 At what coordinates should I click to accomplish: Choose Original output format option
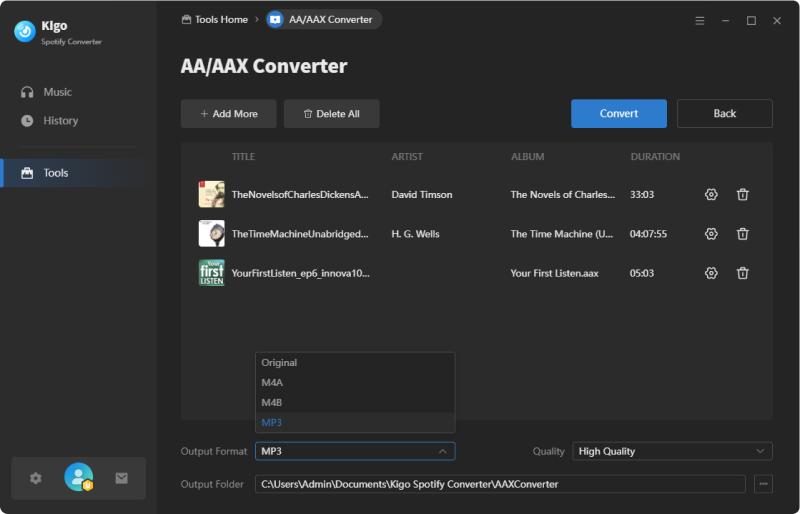click(355, 362)
